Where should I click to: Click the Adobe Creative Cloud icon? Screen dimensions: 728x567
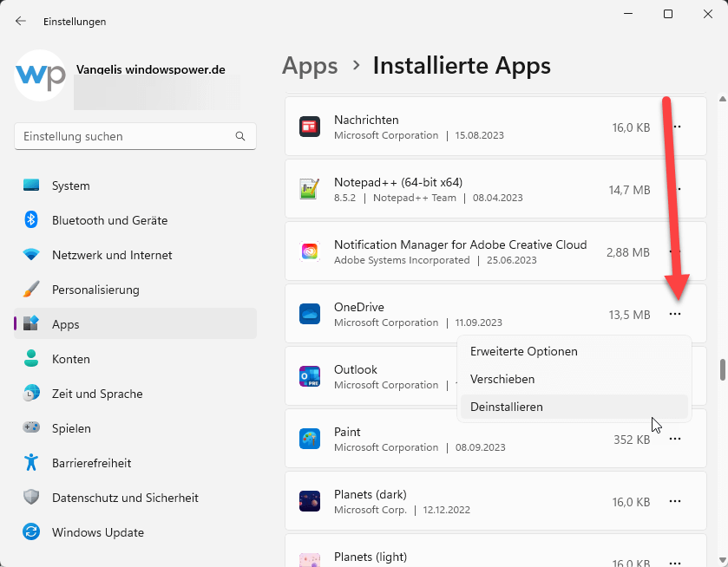click(x=310, y=251)
